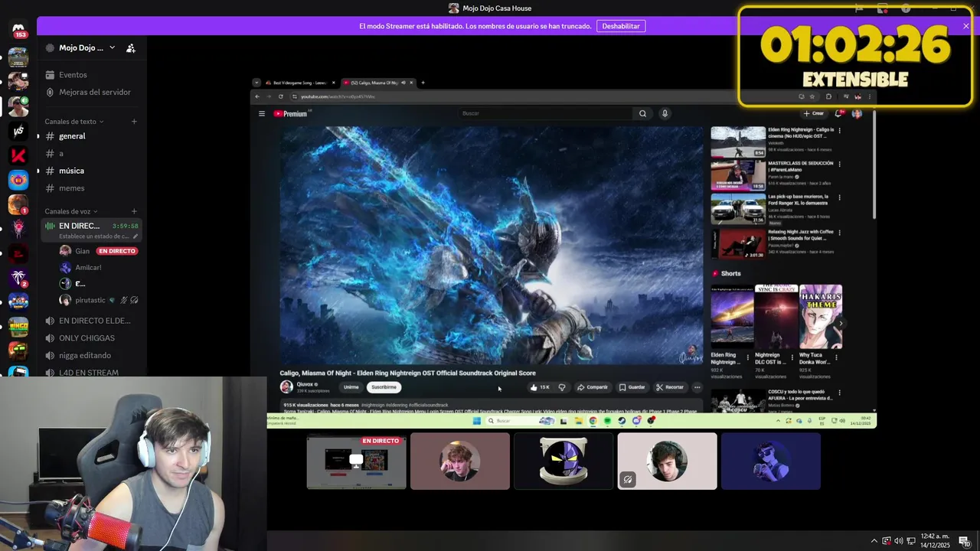Click YouTube search magnifier button in stream
The image size is (980, 551).
click(642, 113)
